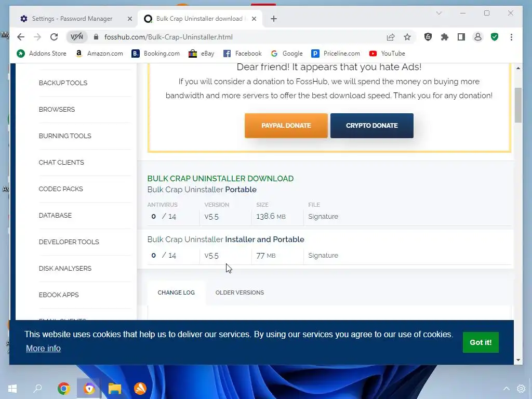The image size is (532, 399).
Task: Click the scrollbar down arrow
Action: click(518, 360)
